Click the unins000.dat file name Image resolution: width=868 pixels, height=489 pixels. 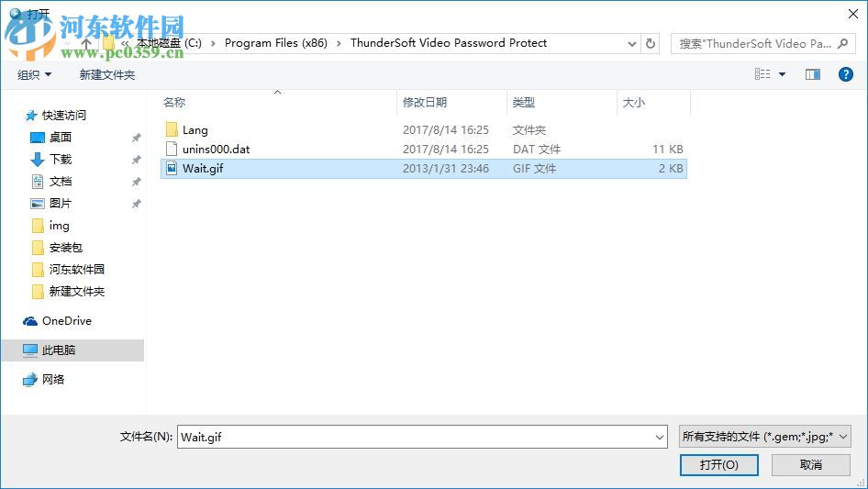pyautogui.click(x=216, y=149)
